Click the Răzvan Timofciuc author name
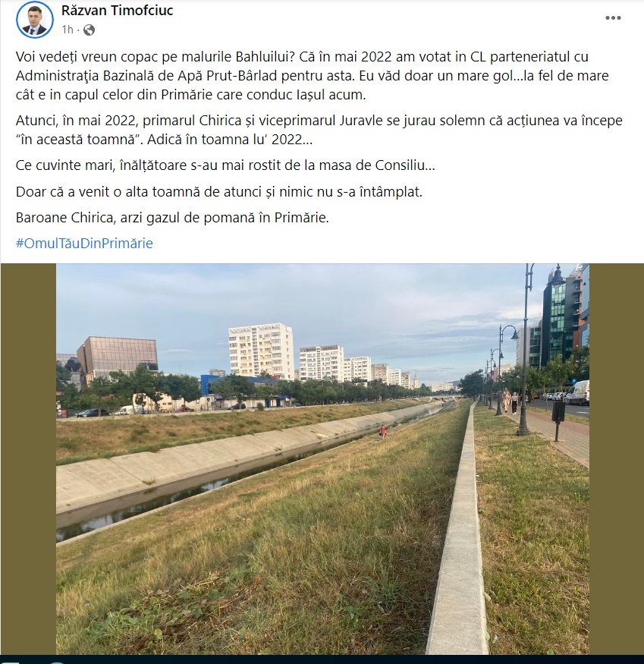 (x=118, y=10)
